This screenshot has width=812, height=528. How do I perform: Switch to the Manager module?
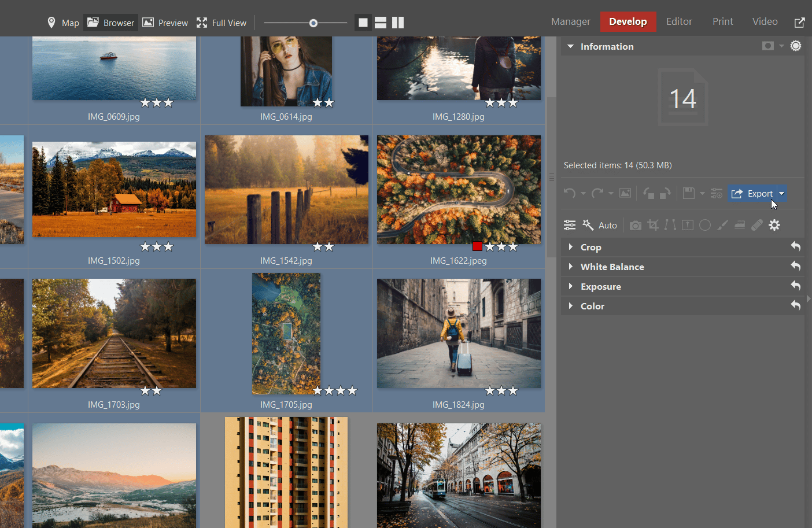pos(570,21)
